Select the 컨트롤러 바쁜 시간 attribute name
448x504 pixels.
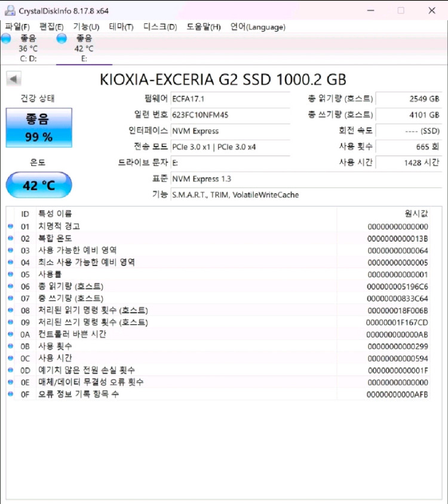point(72,334)
